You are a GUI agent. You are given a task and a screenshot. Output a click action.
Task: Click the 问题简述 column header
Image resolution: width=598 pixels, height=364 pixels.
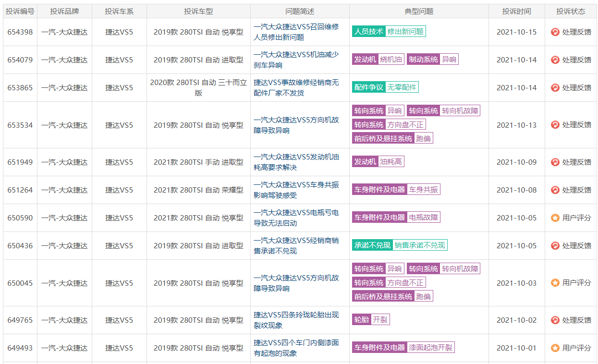pos(300,12)
